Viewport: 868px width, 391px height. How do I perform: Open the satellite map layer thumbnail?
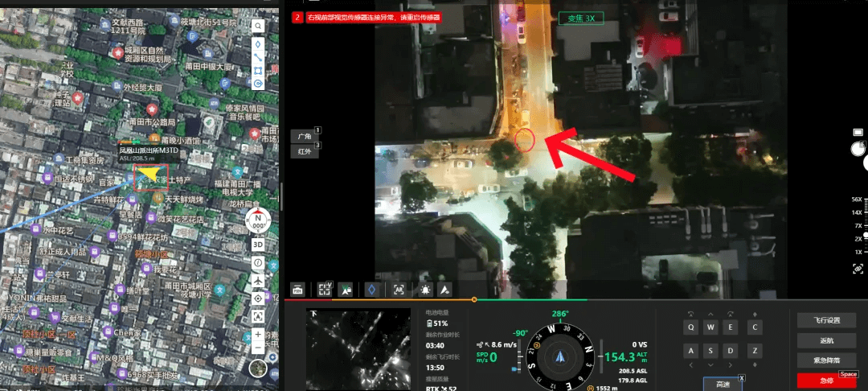tap(258, 368)
